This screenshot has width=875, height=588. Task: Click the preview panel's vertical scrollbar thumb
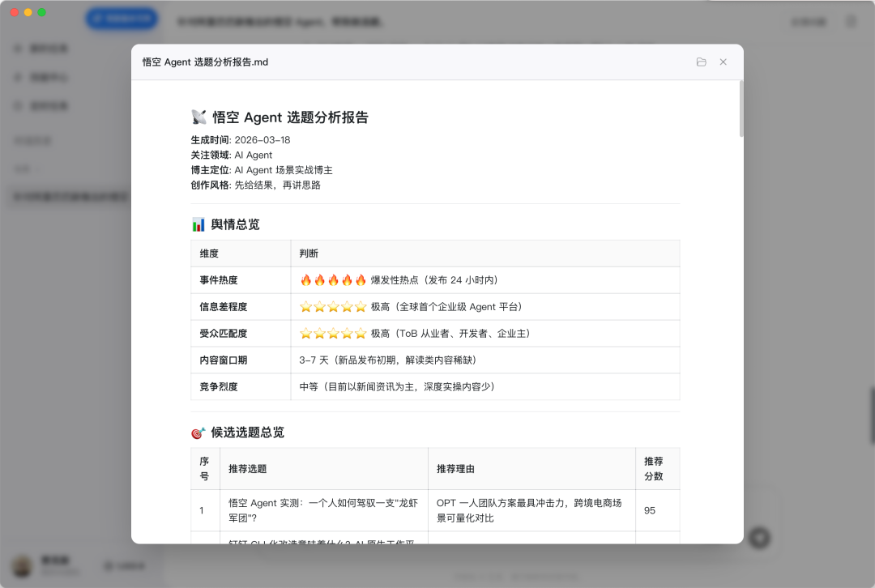pyautogui.click(x=740, y=109)
